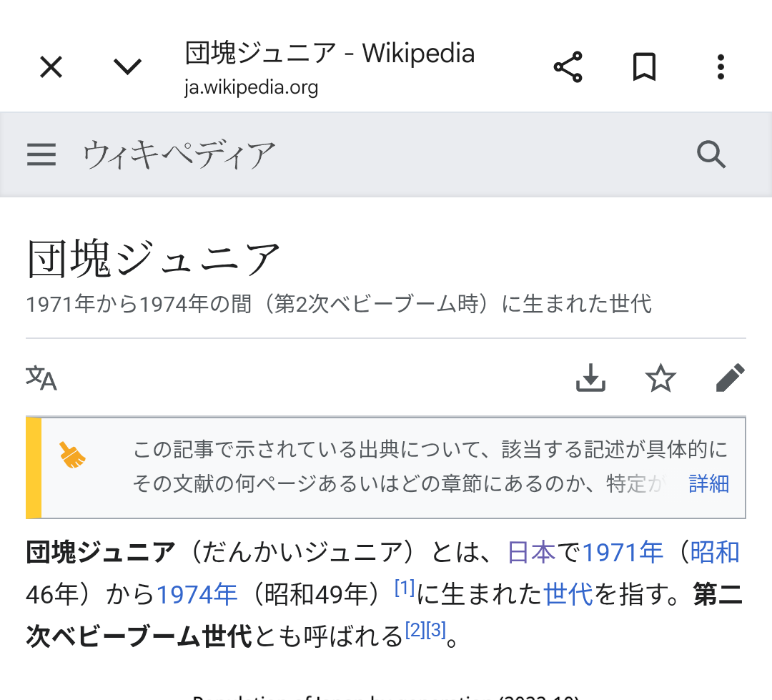Add article to watchlist with star
The height and width of the screenshot is (700, 772).
coord(660,378)
